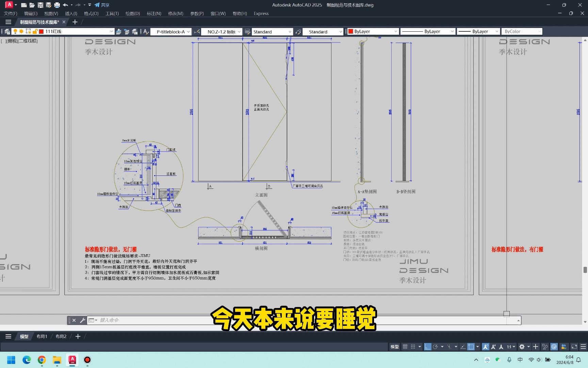This screenshot has width=588, height=368.
Task: Open the Text Style dialog icon
Action: 146,31
